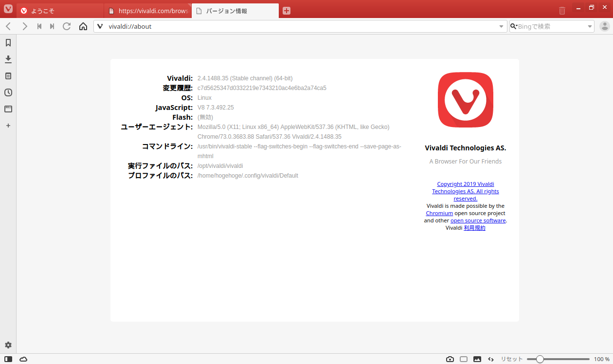Open the Copyright 2019 Vivaldi Technologies link

coord(466,191)
